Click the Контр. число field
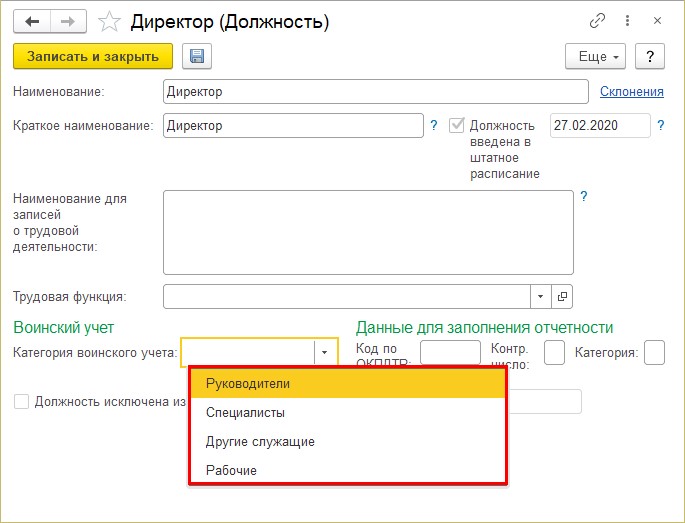This screenshot has height=523, width=685. 554,353
